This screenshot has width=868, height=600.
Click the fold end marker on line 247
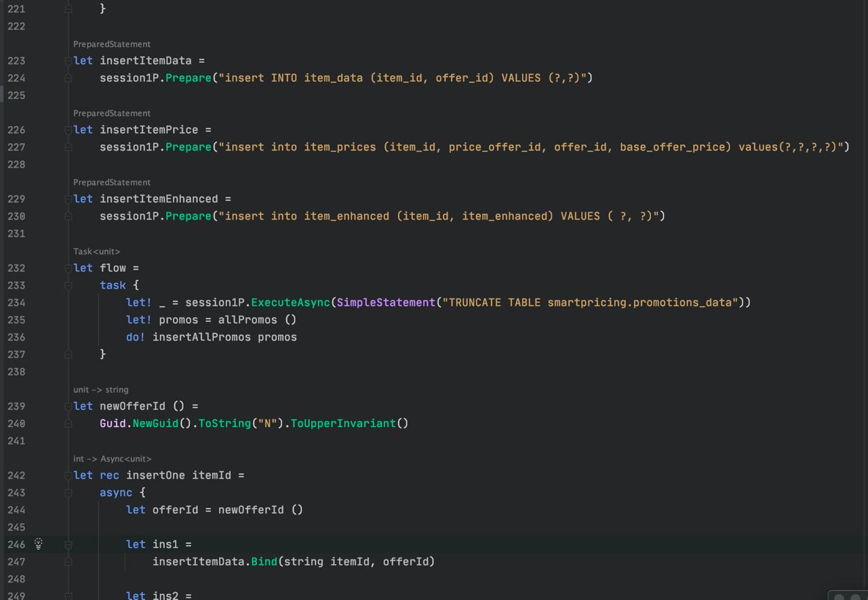click(68, 562)
